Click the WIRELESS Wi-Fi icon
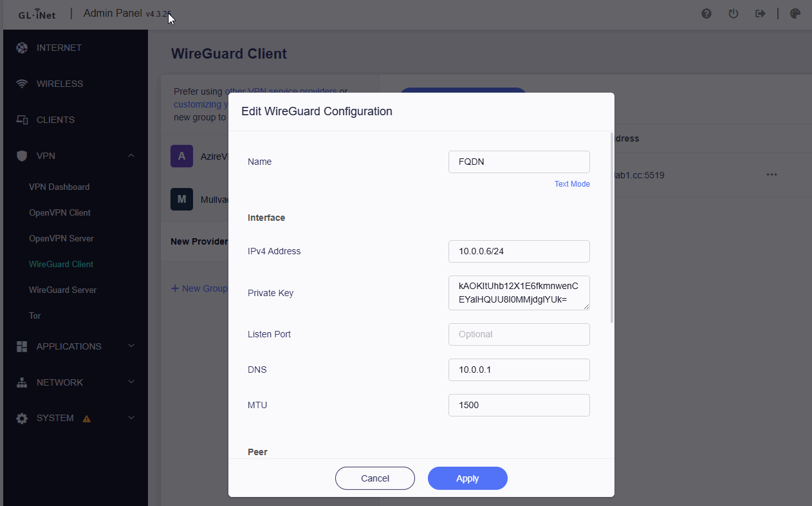 coord(21,83)
